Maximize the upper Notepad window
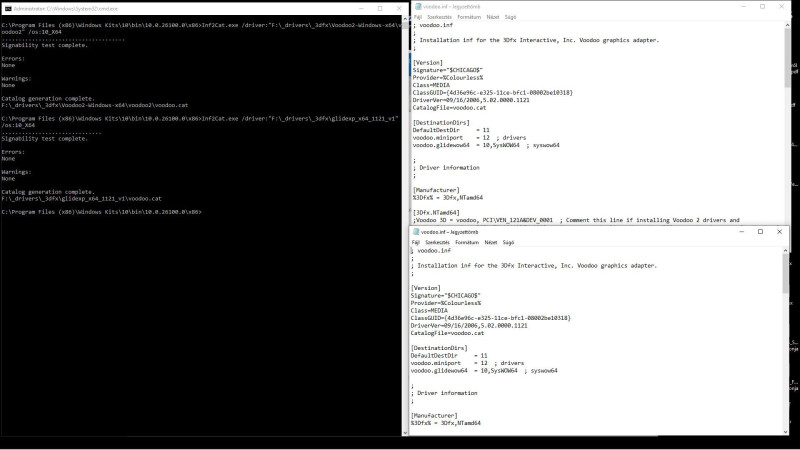Screen dimensions: 800x450 click(x=762, y=7)
